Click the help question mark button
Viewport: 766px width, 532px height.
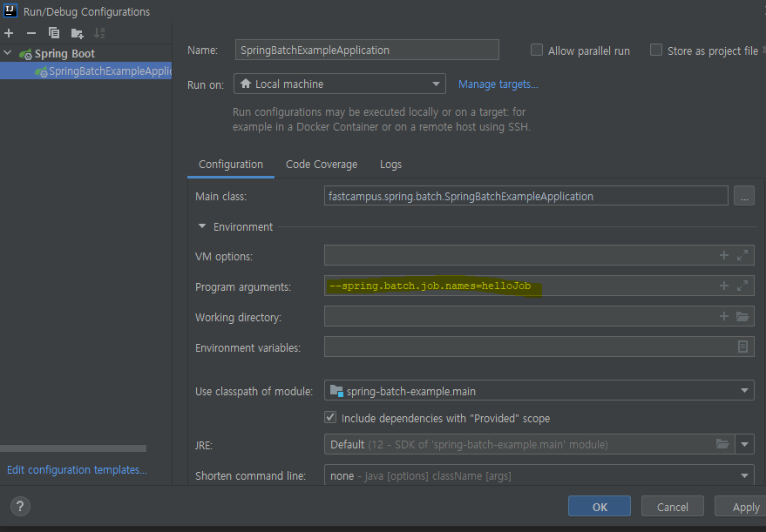tap(20, 506)
